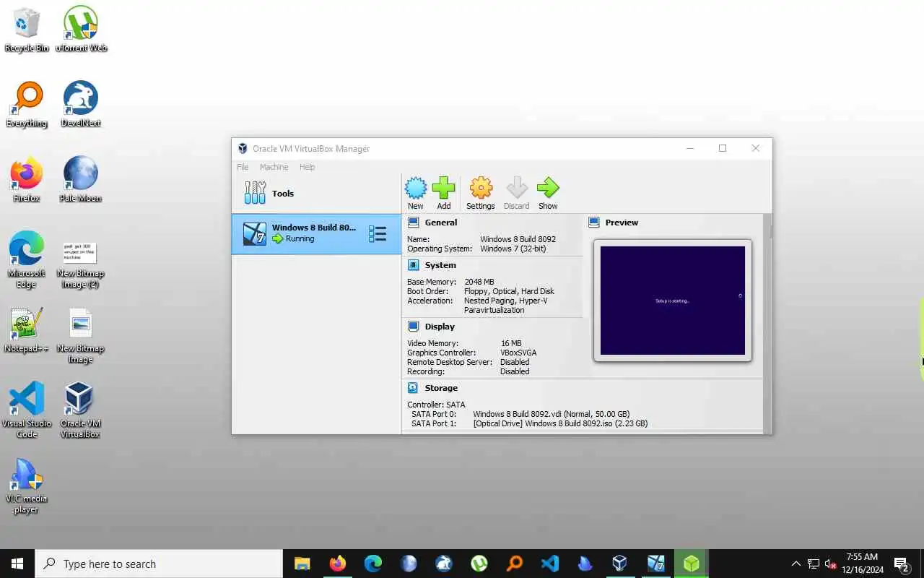Open the Windows Start menu
Image resolution: width=924 pixels, height=578 pixels.
pyautogui.click(x=17, y=564)
